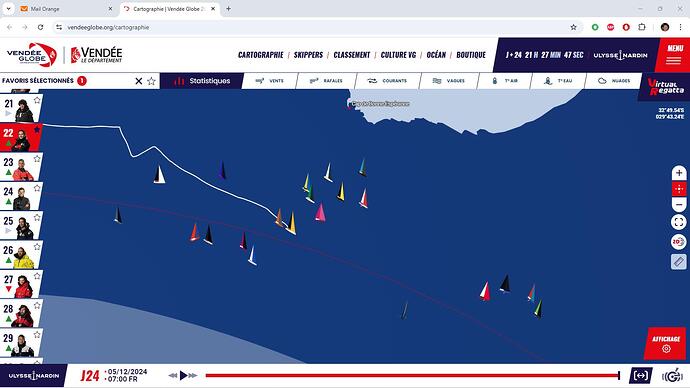Favorite skipper 29 with its star
Image resolution: width=690 pixels, height=388 pixels.
(37, 335)
